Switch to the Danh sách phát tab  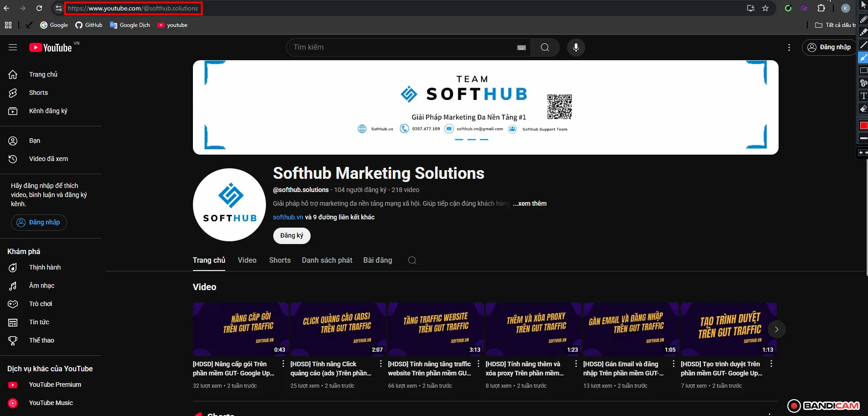[x=327, y=260]
